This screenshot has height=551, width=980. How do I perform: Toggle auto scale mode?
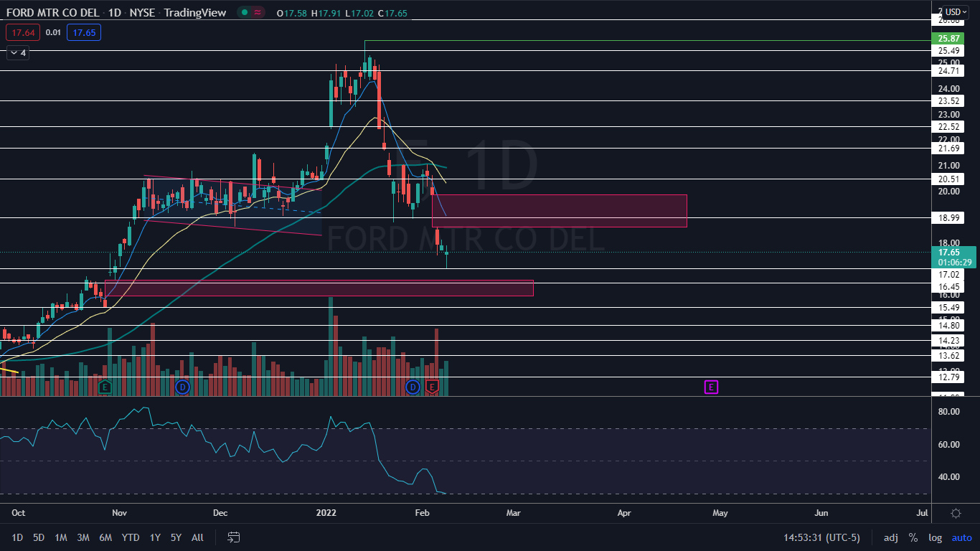961,537
